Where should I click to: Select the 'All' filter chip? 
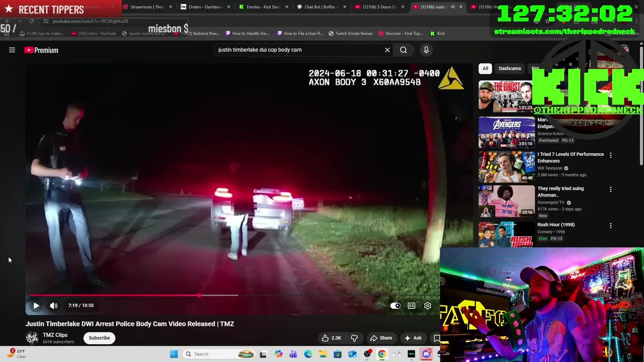(485, 68)
